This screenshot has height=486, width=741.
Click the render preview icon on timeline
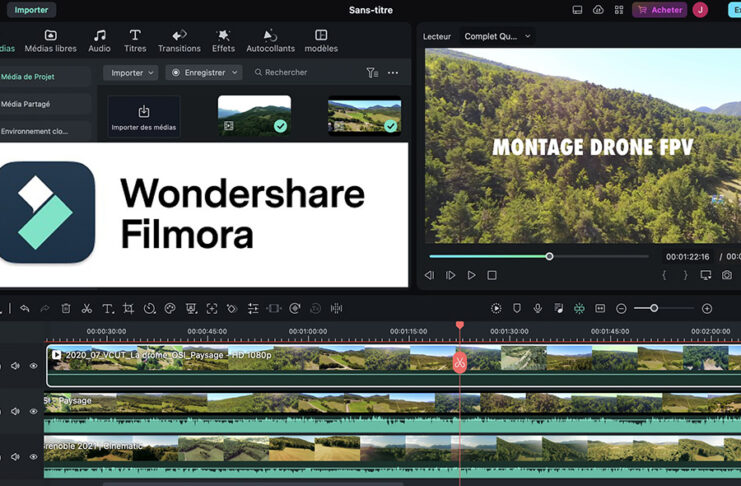coord(496,308)
